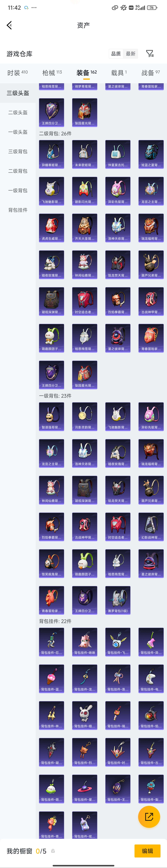The image size is (167, 868).
Task: Open the 战备 97 tab
Action: (x=151, y=73)
